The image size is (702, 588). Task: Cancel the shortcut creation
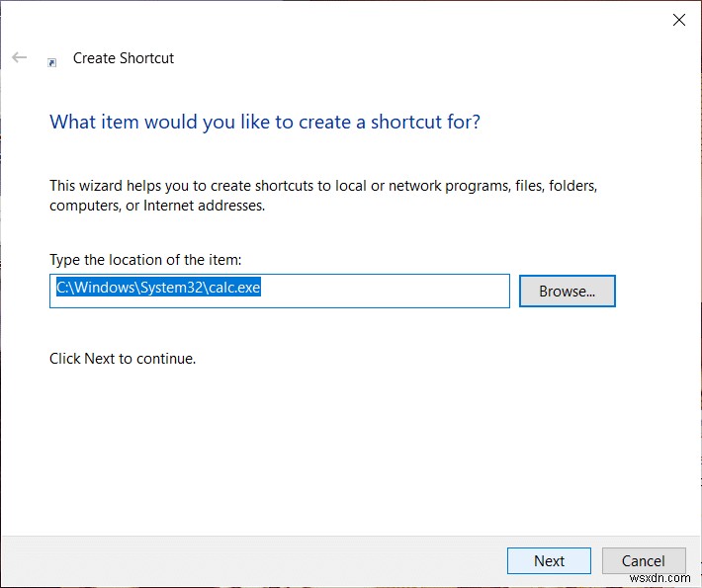click(643, 560)
